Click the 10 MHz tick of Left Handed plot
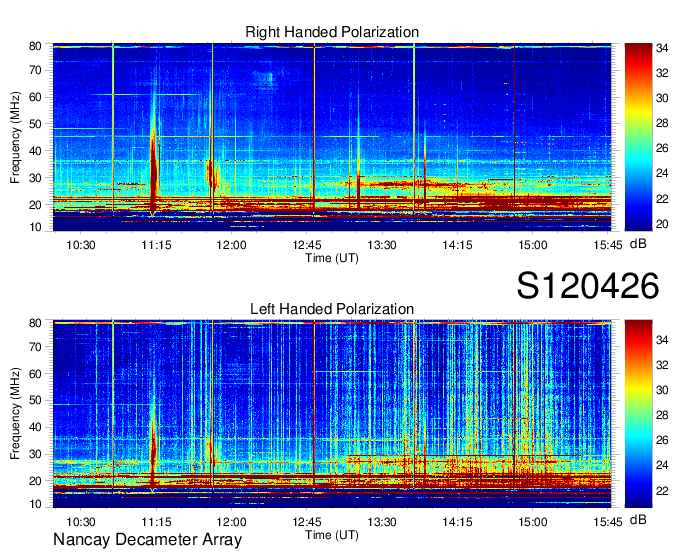The height and width of the screenshot is (552, 680). coord(35,504)
